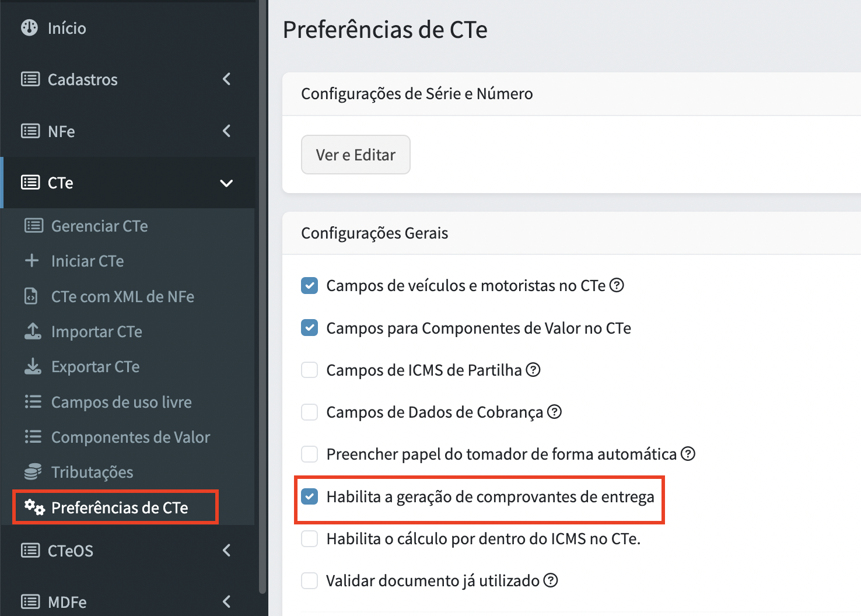Screen dimensions: 861x616
Task: Click the coins icon beside Tributações
Action: [x=33, y=471]
